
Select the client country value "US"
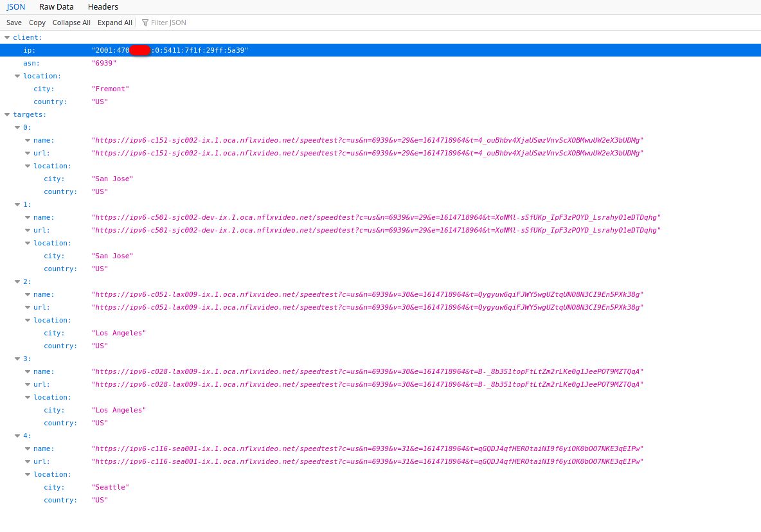click(100, 102)
